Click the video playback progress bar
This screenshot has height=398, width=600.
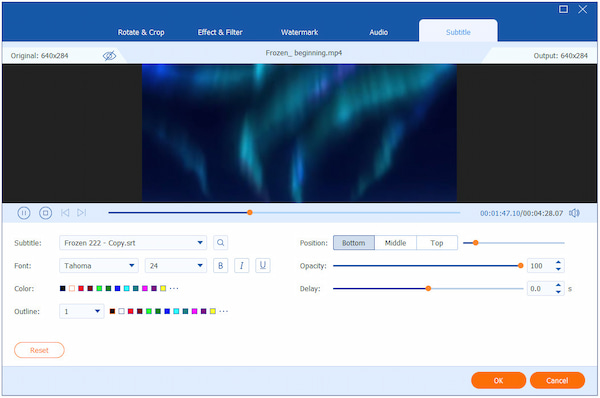[284, 212]
